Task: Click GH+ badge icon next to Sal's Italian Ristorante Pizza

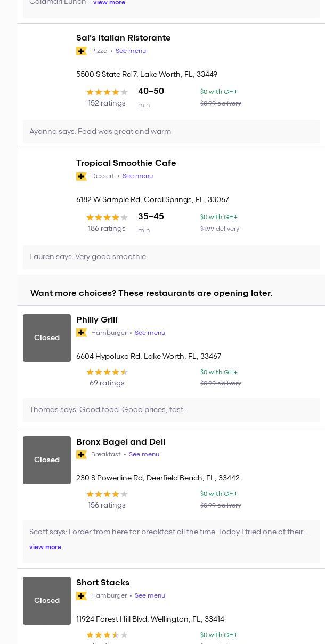Action: [x=82, y=51]
